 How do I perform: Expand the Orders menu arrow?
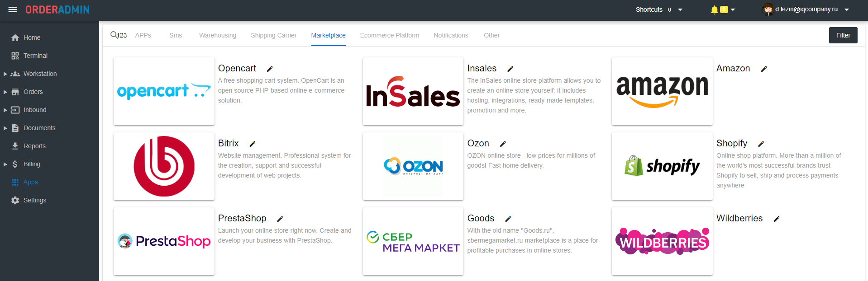tap(5, 92)
